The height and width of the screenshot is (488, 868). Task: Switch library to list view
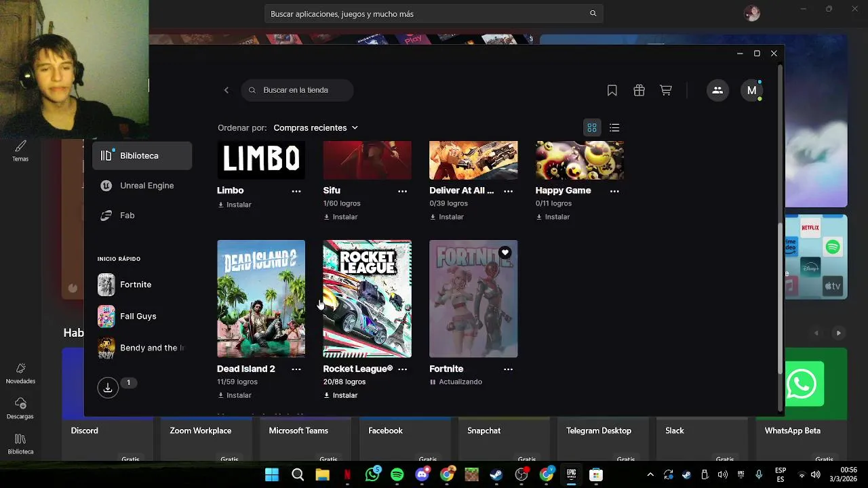614,127
